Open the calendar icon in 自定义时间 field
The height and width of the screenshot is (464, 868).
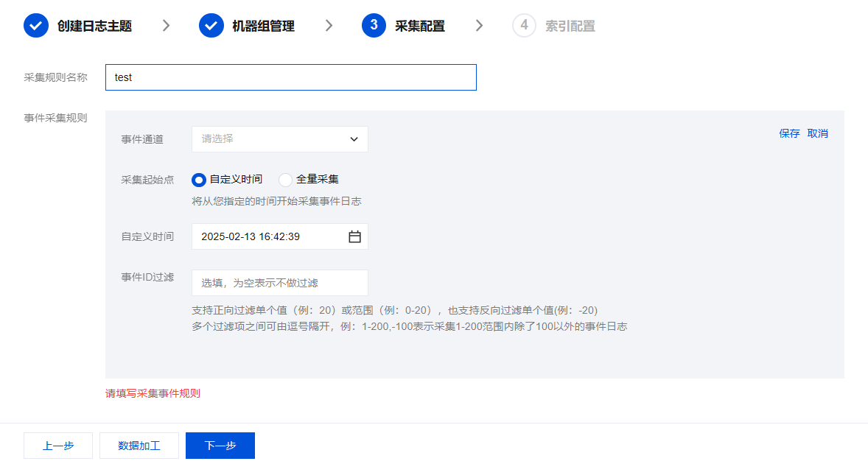pos(355,236)
